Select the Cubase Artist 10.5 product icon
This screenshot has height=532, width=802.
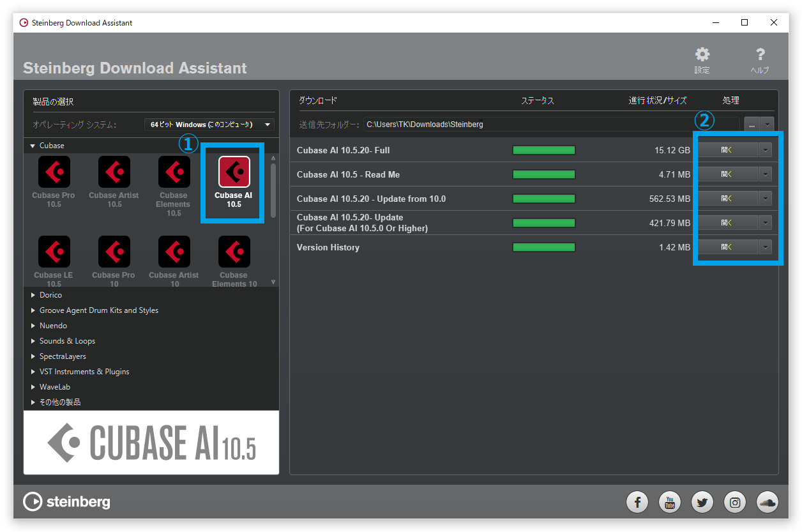coord(114,172)
